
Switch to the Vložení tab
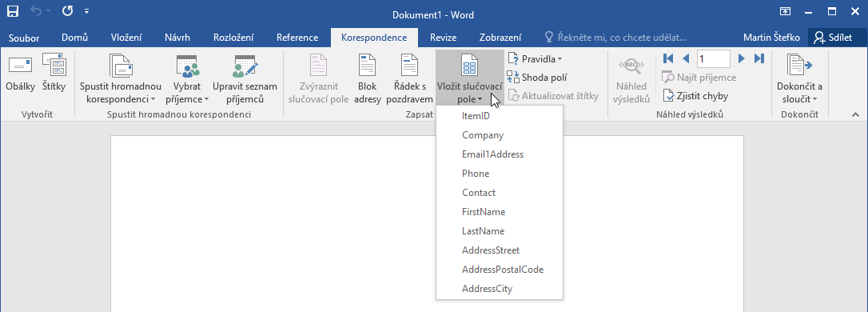click(x=126, y=38)
